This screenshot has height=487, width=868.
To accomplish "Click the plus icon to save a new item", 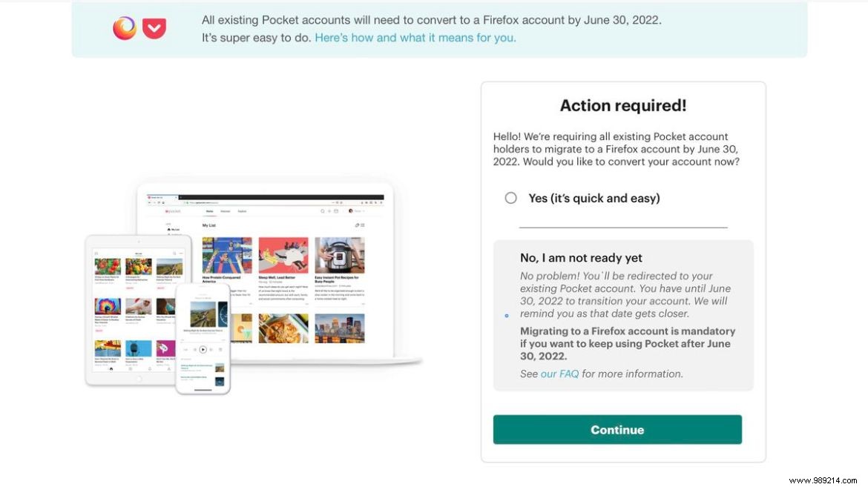I will point(329,211).
